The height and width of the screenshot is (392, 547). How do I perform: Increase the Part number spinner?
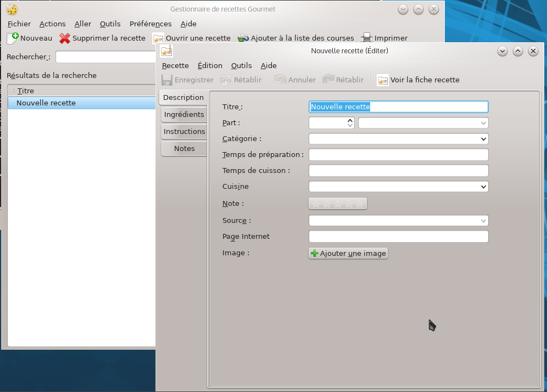350,120
